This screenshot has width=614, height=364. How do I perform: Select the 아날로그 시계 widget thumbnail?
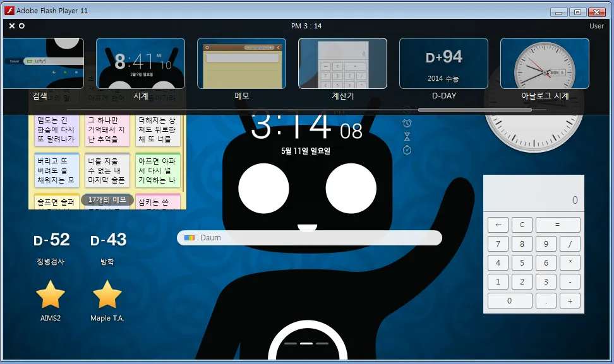[545, 63]
